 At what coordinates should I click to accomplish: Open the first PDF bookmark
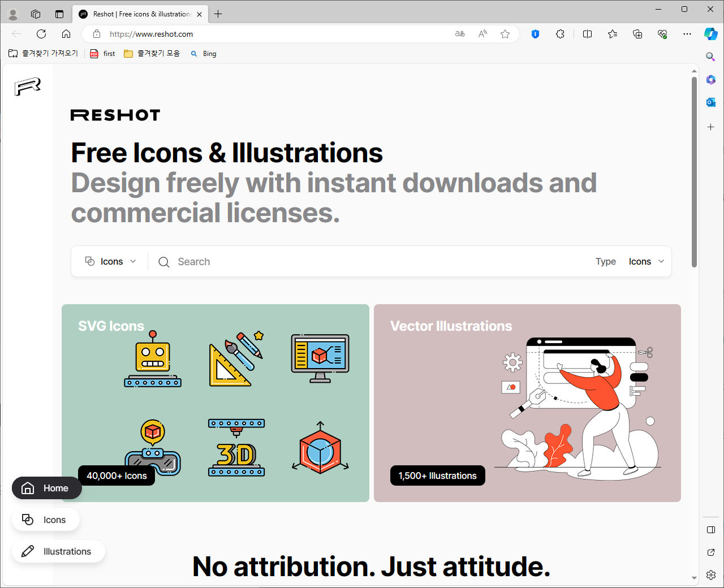102,54
